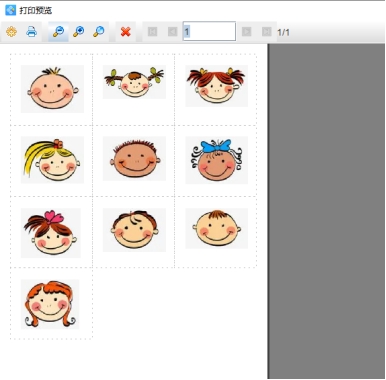Select the red-haired pigtails girl thumbnail
The height and width of the screenshot is (380, 386).
[x=217, y=86]
